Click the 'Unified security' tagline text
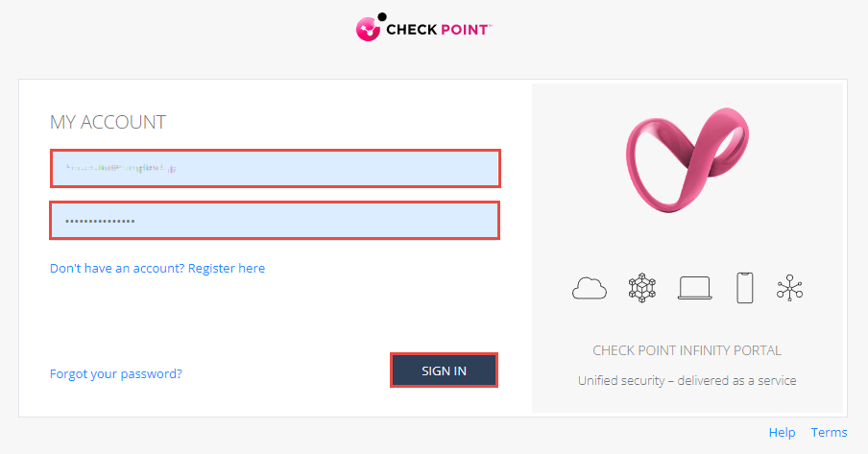This screenshot has width=868, height=454. click(687, 380)
